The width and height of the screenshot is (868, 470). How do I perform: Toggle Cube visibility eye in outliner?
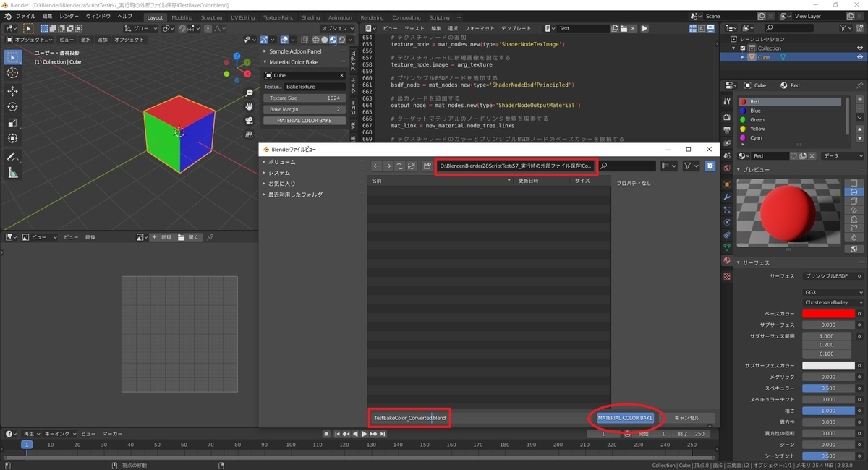[860, 57]
